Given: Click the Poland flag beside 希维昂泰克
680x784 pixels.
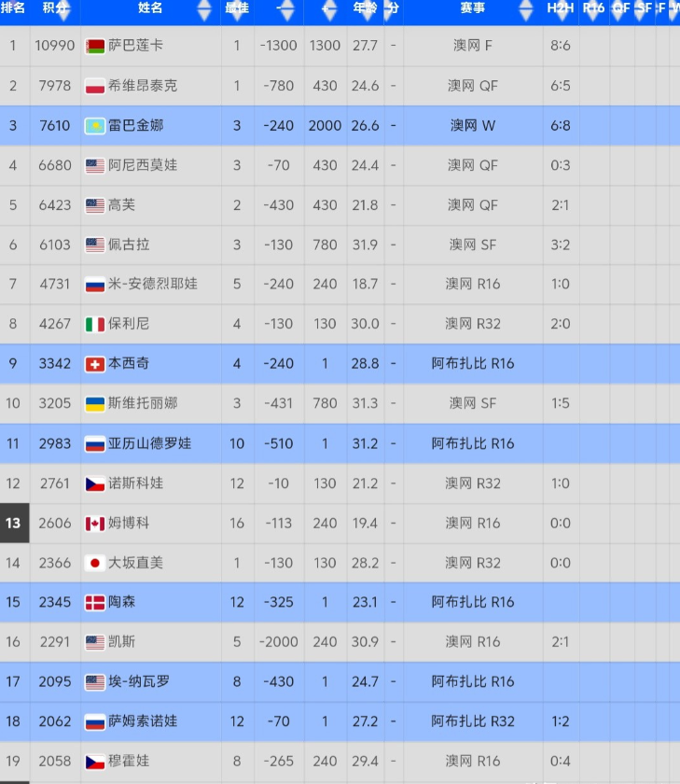Looking at the screenshot, I should tap(95, 86).
